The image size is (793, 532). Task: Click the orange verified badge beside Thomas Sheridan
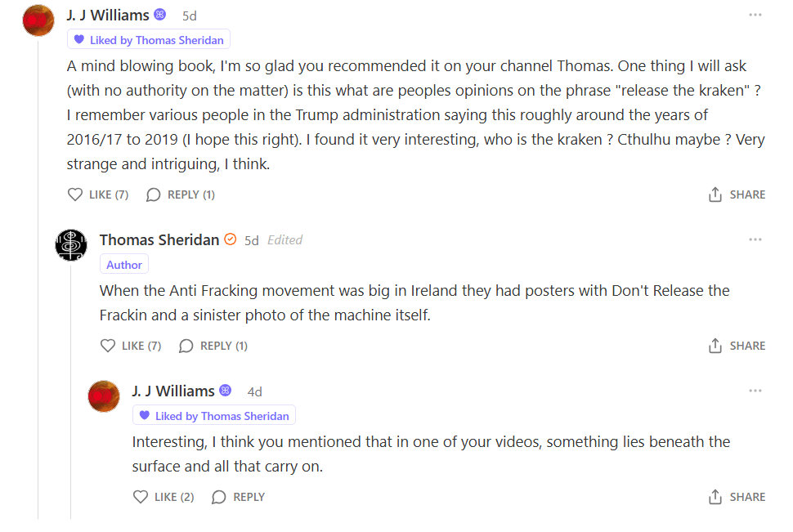pos(231,239)
